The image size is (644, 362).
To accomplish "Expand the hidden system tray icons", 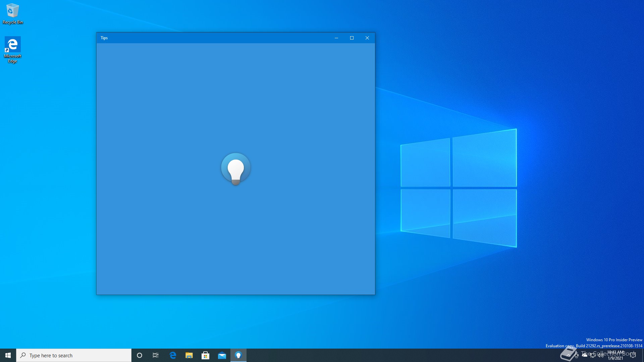I will coord(568,355).
